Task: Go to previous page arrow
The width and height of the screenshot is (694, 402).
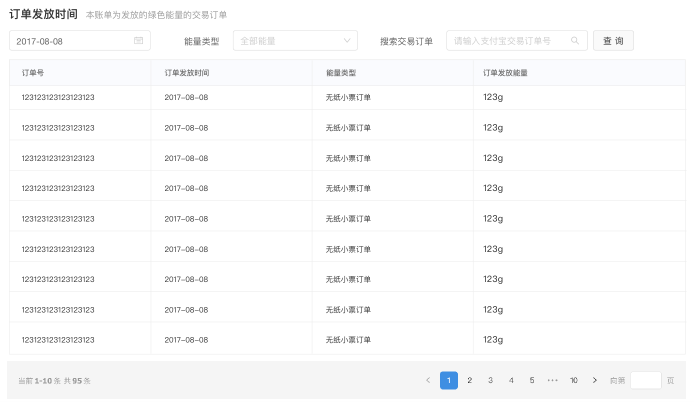Action: click(428, 380)
